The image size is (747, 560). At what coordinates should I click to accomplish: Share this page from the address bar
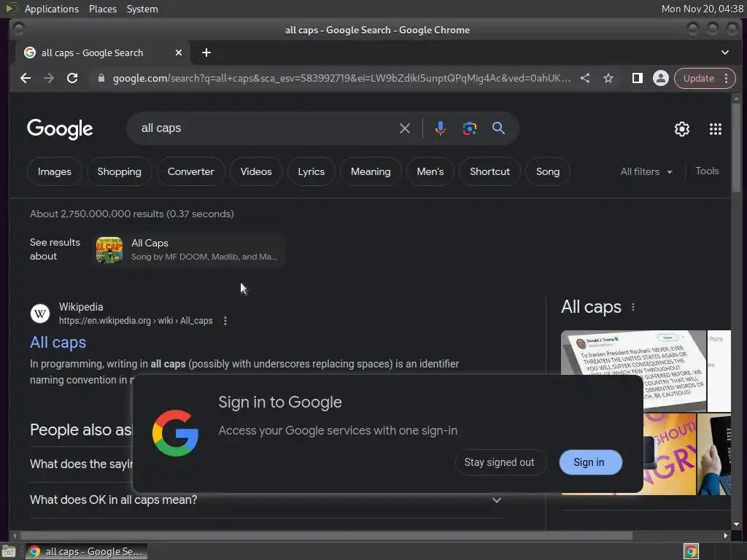pos(585,78)
